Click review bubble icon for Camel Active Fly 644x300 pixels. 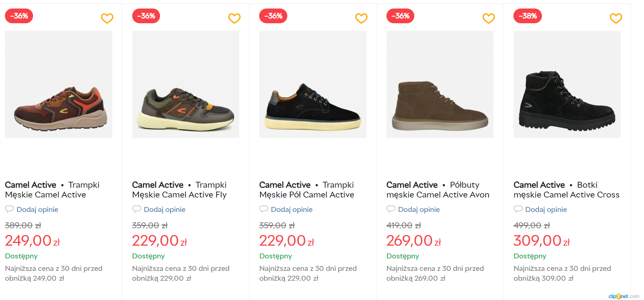pyautogui.click(x=136, y=209)
